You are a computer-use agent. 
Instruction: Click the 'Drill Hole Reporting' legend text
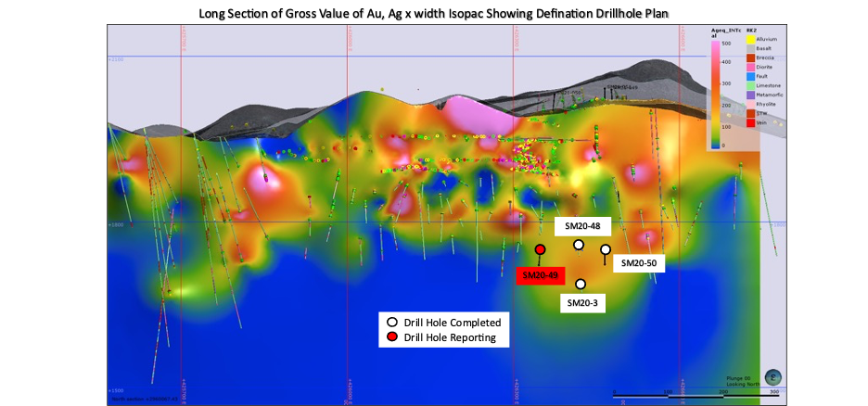tap(450, 337)
